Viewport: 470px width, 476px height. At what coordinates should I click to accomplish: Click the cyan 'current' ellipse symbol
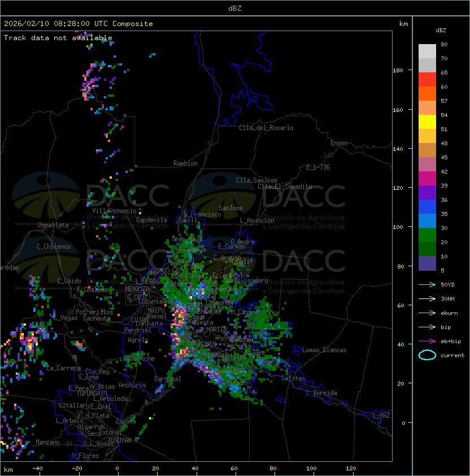pos(427,355)
